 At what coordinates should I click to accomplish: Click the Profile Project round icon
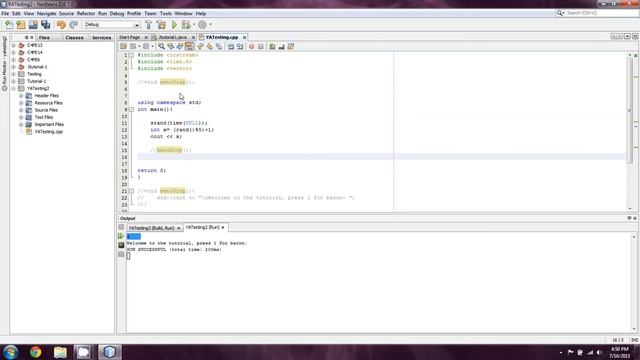tap(202, 25)
